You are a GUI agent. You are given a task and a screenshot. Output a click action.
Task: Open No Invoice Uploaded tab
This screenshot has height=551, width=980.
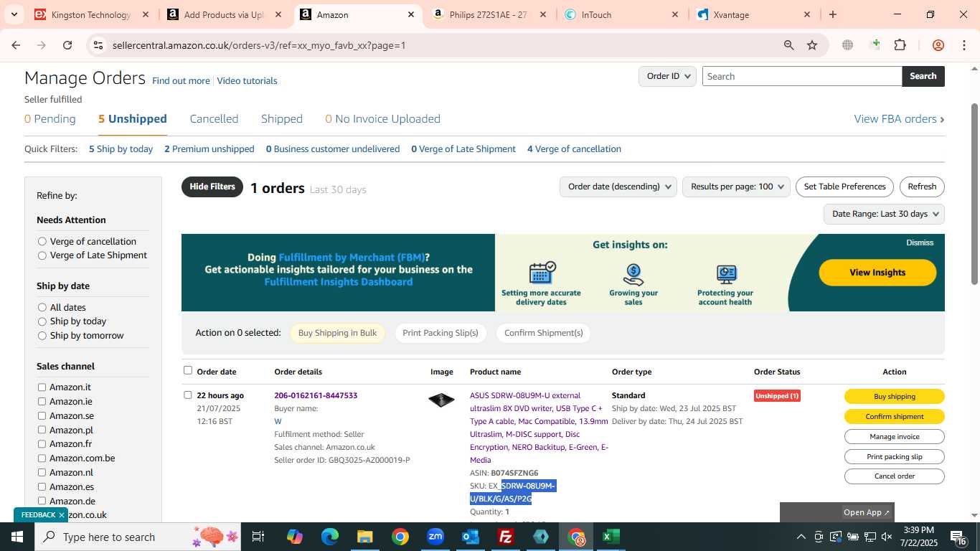pos(382,119)
